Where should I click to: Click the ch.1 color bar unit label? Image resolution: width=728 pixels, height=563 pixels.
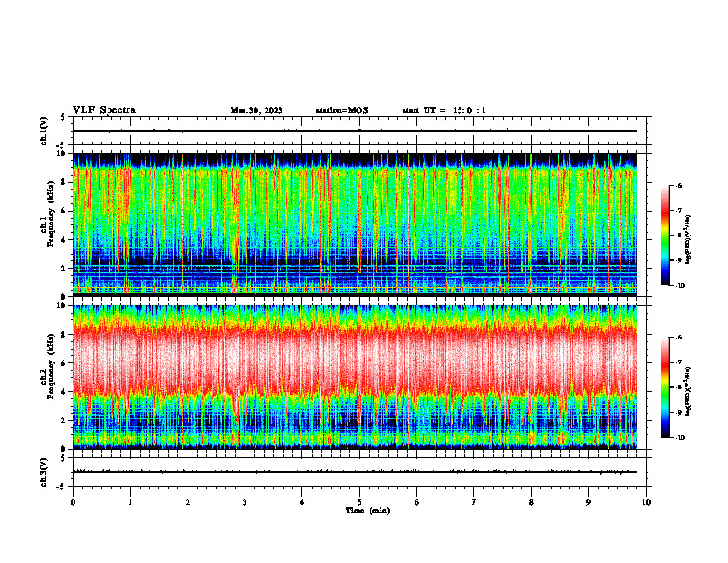(688, 239)
